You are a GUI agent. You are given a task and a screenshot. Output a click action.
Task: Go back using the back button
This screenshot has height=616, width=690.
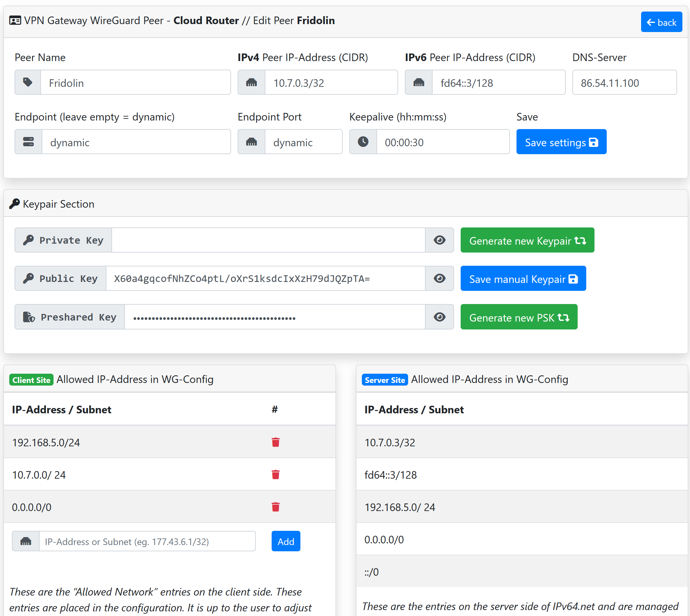661,22
